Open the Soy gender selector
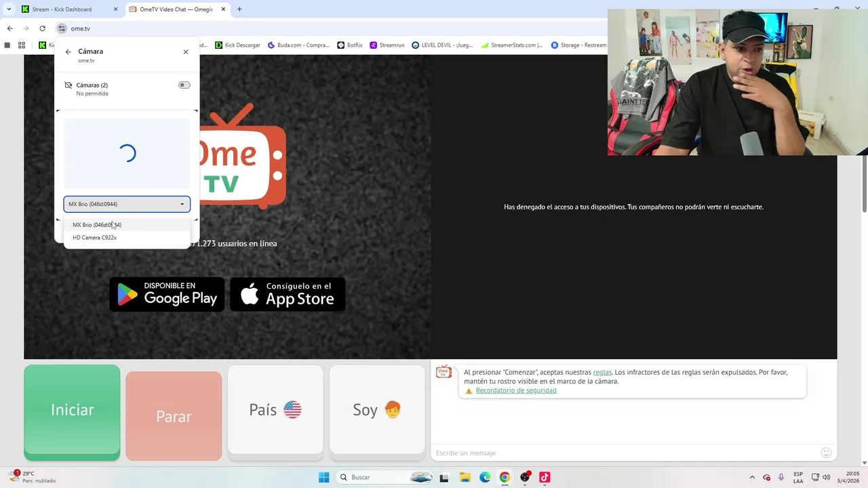 point(377,410)
